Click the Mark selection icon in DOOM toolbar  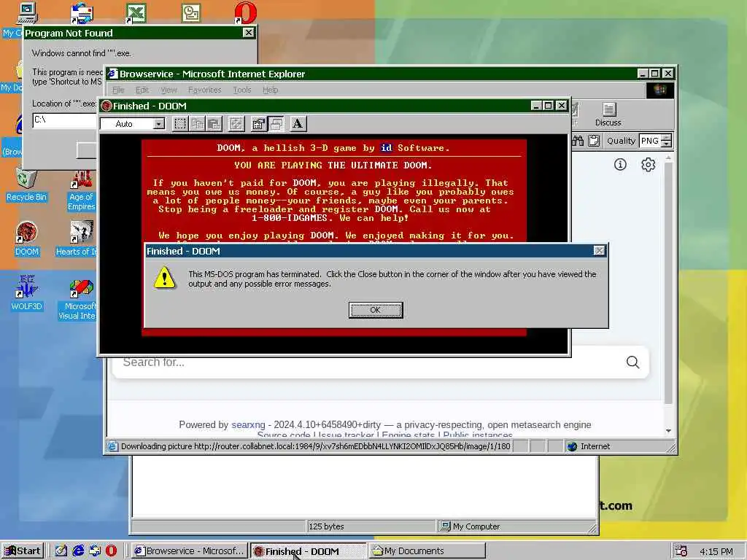(179, 124)
